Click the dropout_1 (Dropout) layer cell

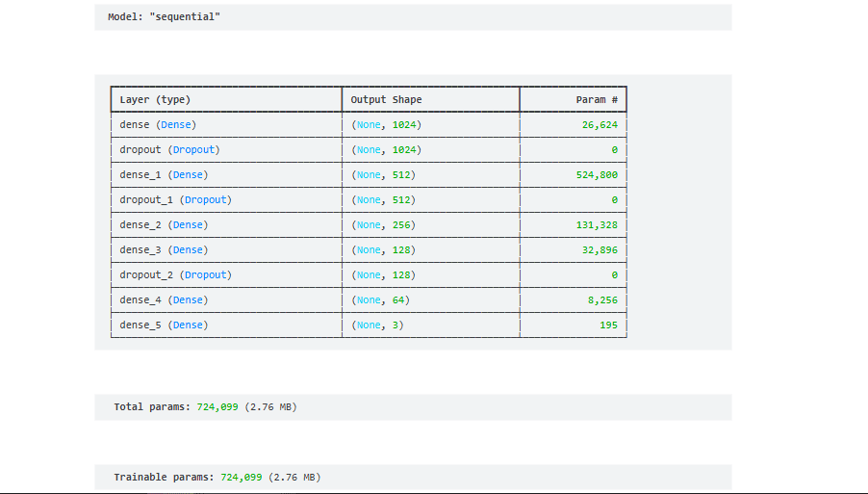click(175, 199)
